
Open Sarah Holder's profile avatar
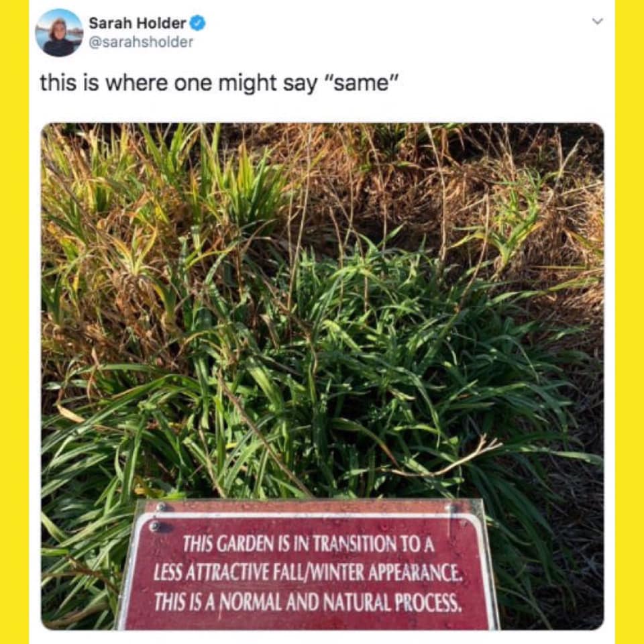coord(59,32)
